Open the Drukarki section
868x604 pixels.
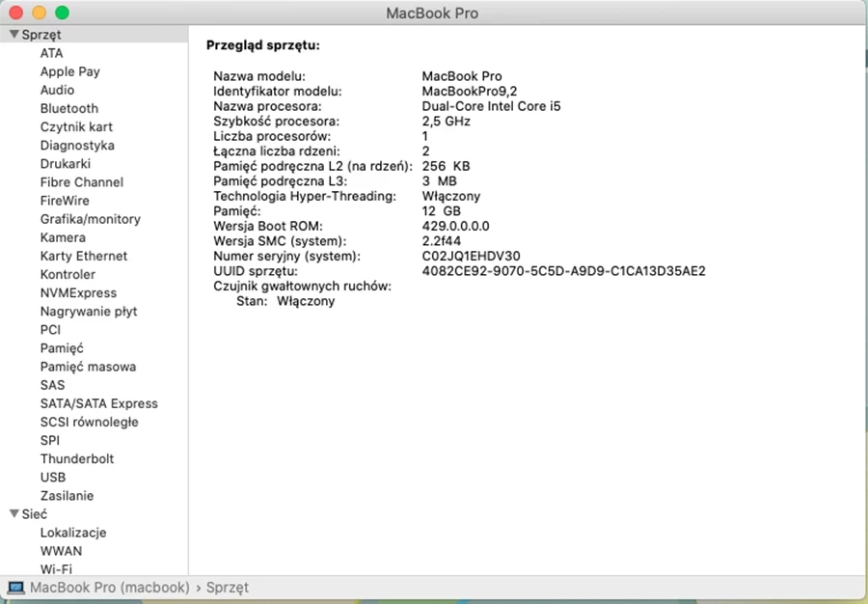(x=66, y=164)
